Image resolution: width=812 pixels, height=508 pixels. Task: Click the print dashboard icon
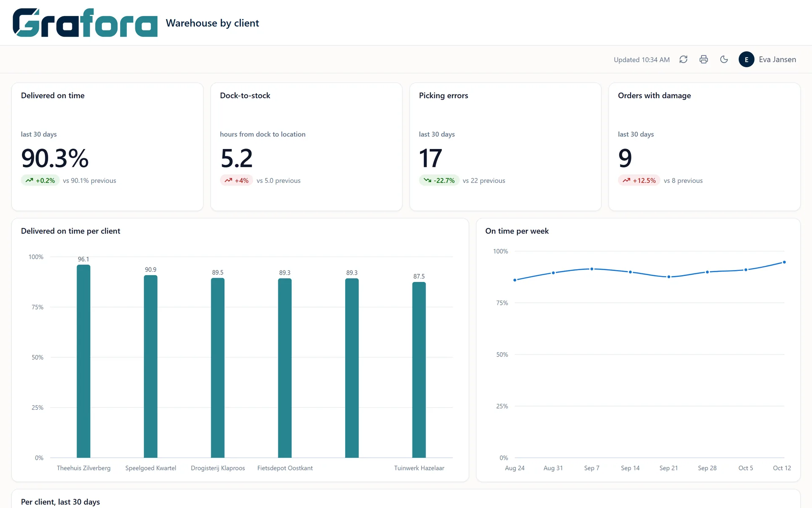coord(704,59)
